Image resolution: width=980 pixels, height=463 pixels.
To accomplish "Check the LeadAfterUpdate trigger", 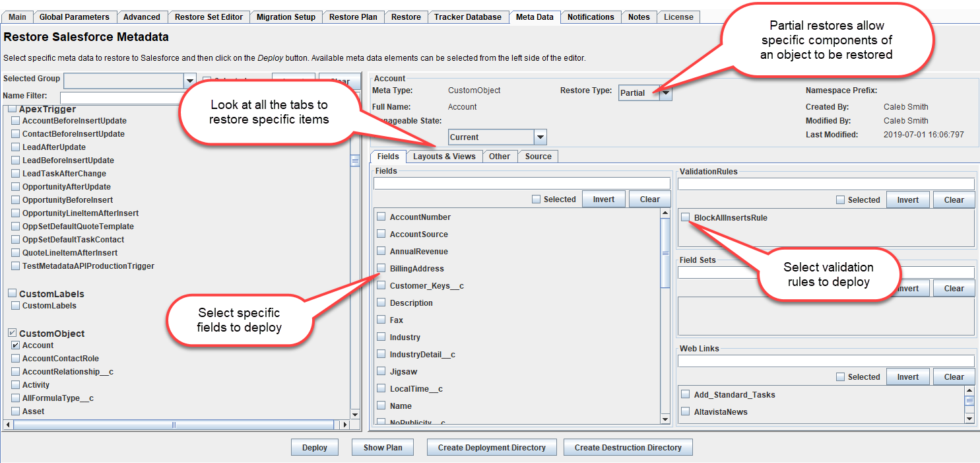I will click(16, 147).
